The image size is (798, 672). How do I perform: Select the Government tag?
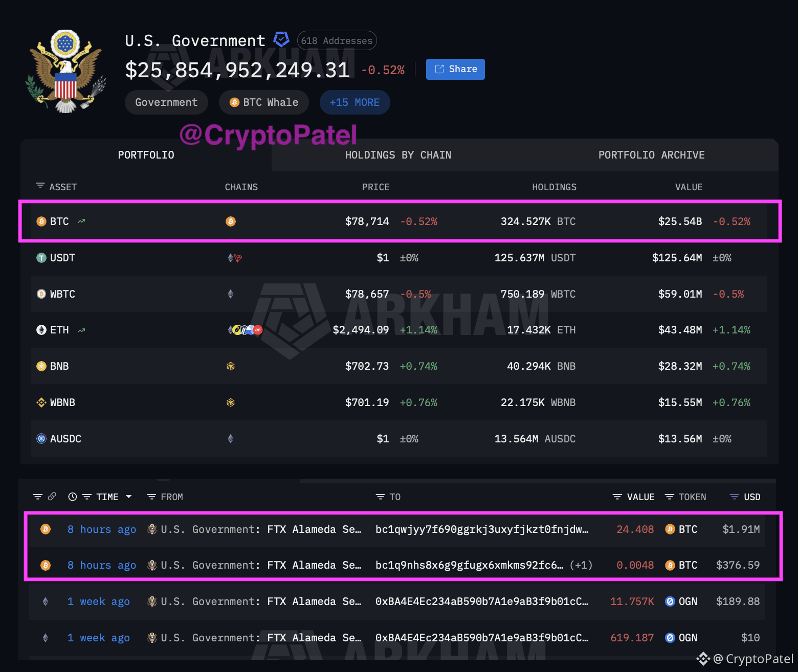point(166,102)
